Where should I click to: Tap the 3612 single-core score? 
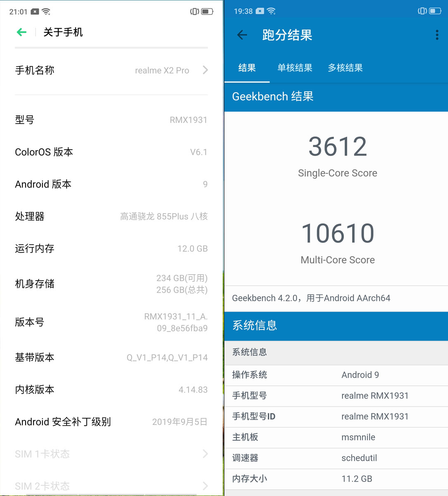point(338,147)
